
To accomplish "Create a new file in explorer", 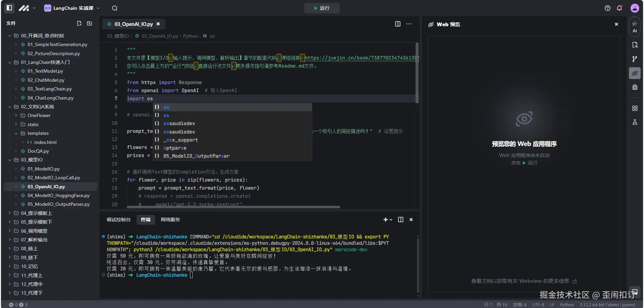I will (79, 23).
